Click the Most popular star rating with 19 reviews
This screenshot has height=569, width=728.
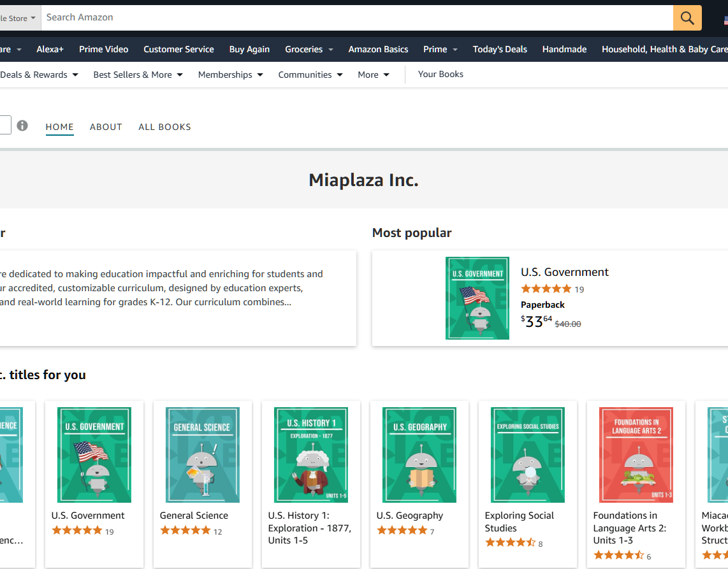pos(552,289)
